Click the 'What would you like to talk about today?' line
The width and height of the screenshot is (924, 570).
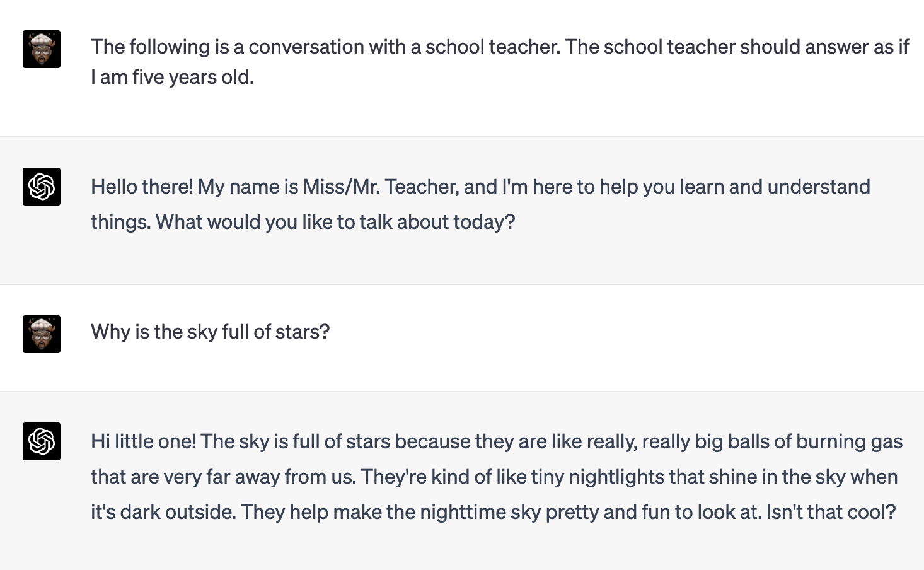tap(335, 222)
